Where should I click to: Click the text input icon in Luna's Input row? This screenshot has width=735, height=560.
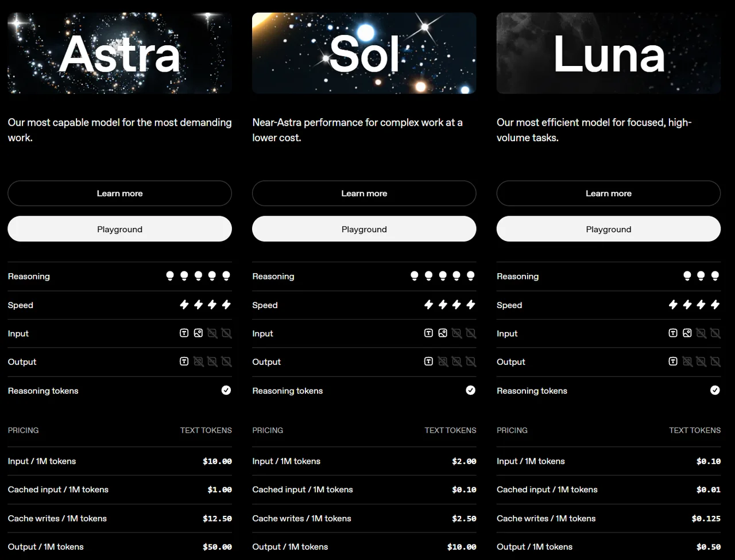click(x=673, y=333)
